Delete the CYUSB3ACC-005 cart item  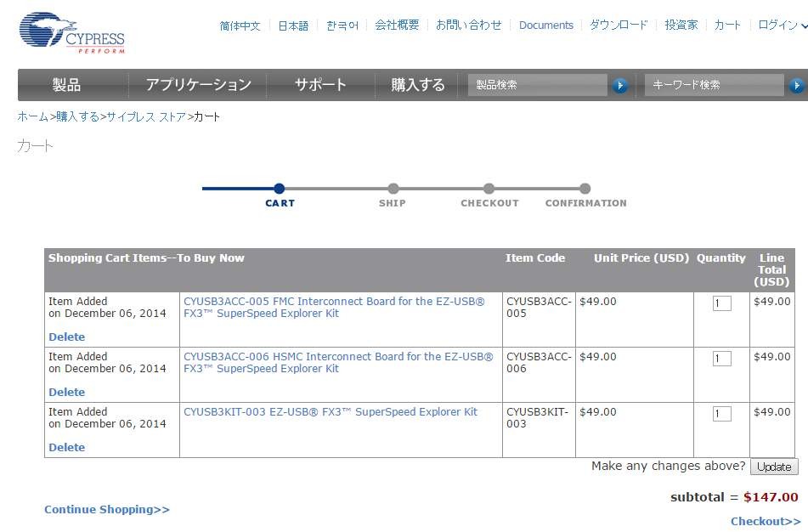click(67, 337)
